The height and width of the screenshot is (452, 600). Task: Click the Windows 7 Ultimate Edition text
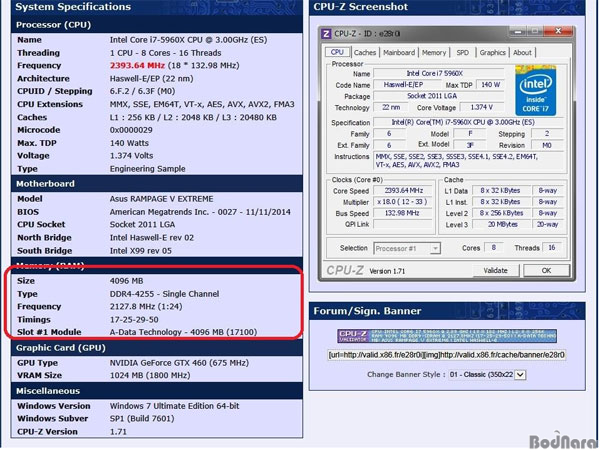point(174,406)
